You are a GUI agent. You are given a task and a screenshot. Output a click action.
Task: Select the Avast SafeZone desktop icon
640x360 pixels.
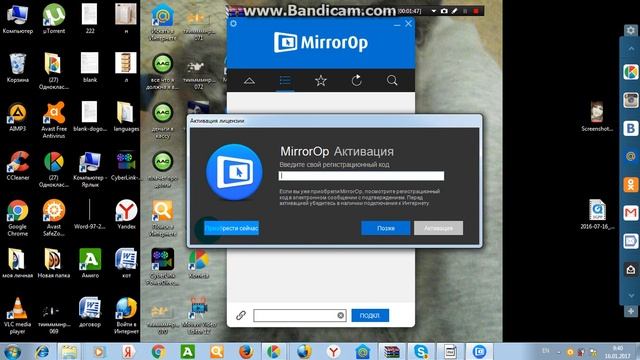pos(54,218)
